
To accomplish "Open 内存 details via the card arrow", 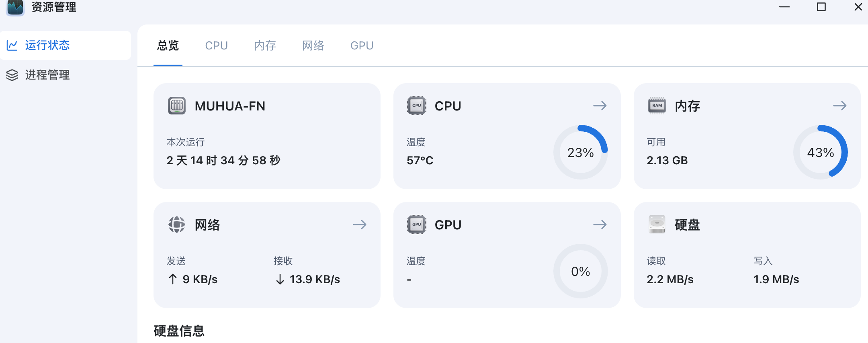I will point(839,106).
